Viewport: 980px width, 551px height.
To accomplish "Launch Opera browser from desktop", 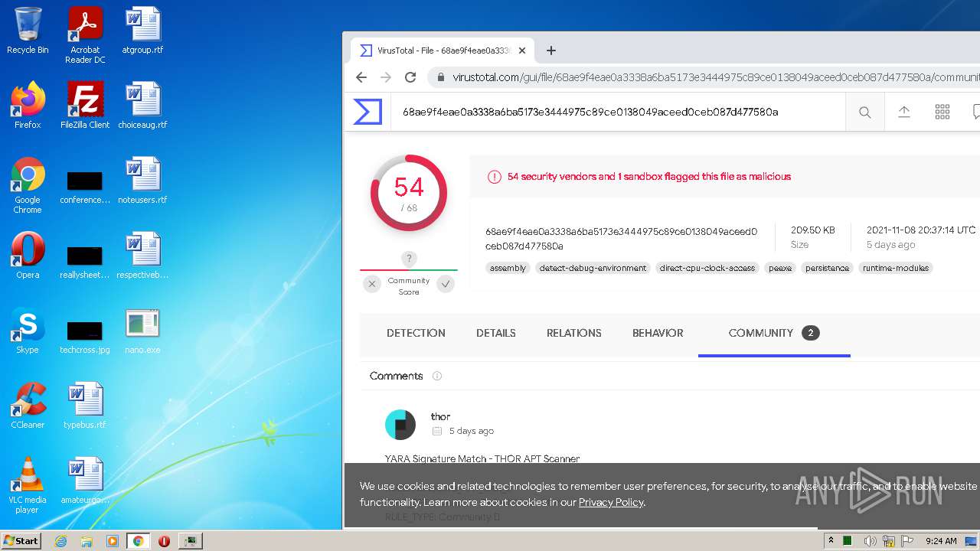I will coord(28,256).
